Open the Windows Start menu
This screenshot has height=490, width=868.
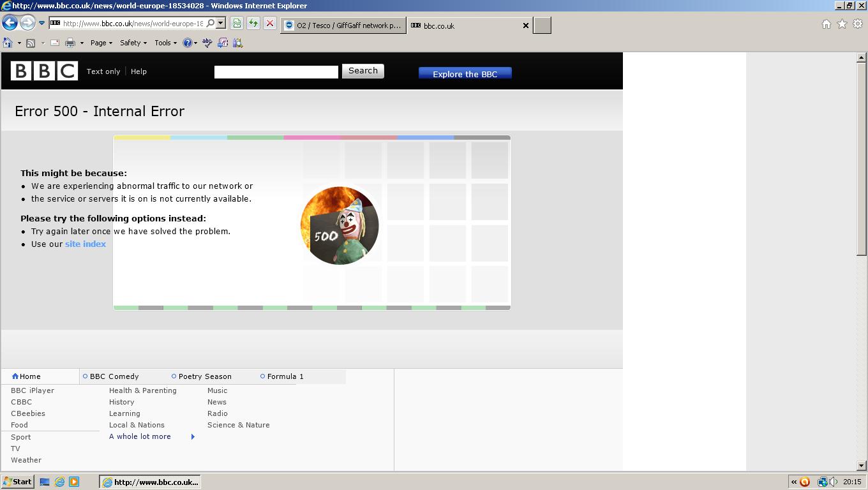click(x=17, y=482)
